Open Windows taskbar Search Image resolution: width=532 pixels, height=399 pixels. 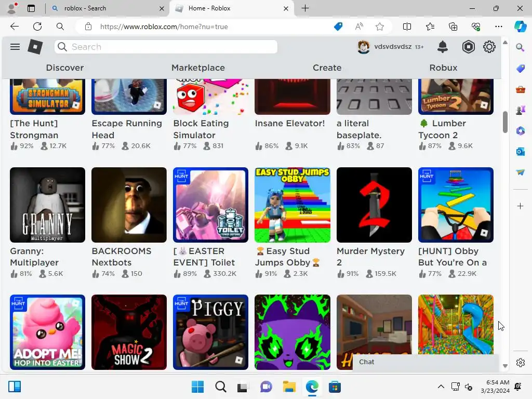[x=220, y=387]
